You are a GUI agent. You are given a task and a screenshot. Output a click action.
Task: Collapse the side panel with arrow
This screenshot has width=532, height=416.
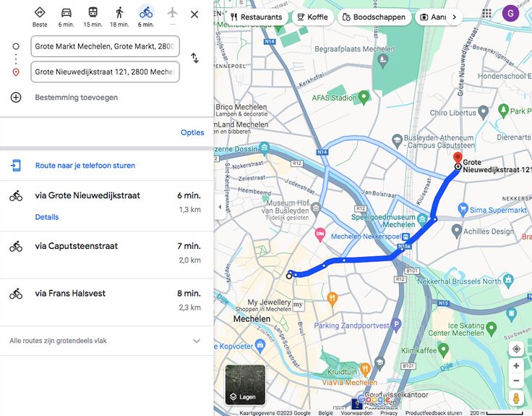pyautogui.click(x=220, y=208)
